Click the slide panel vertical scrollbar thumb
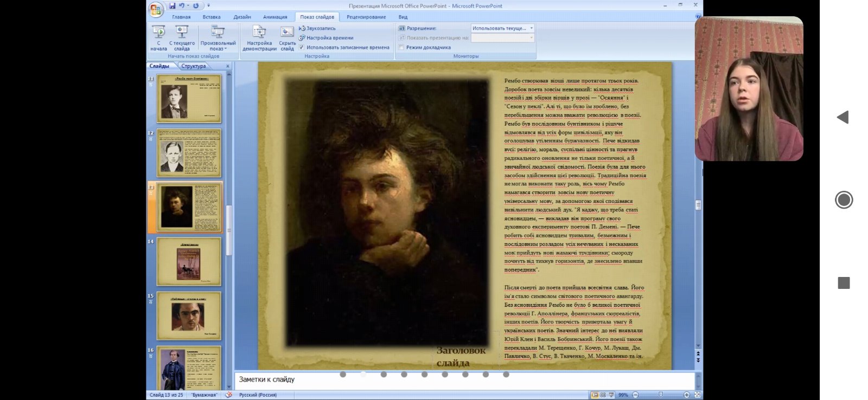 coord(229,230)
